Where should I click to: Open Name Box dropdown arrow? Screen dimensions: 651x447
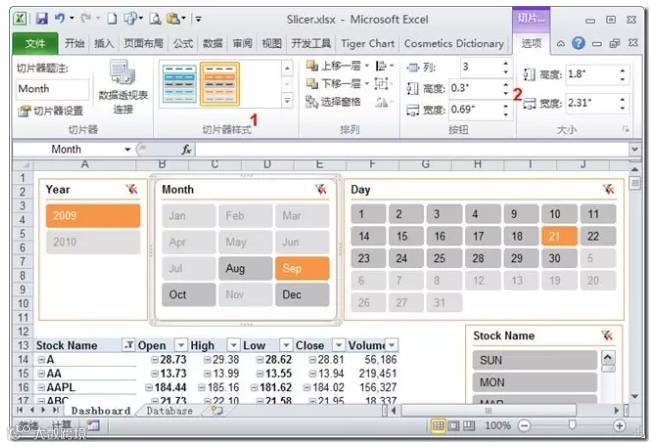point(127,149)
